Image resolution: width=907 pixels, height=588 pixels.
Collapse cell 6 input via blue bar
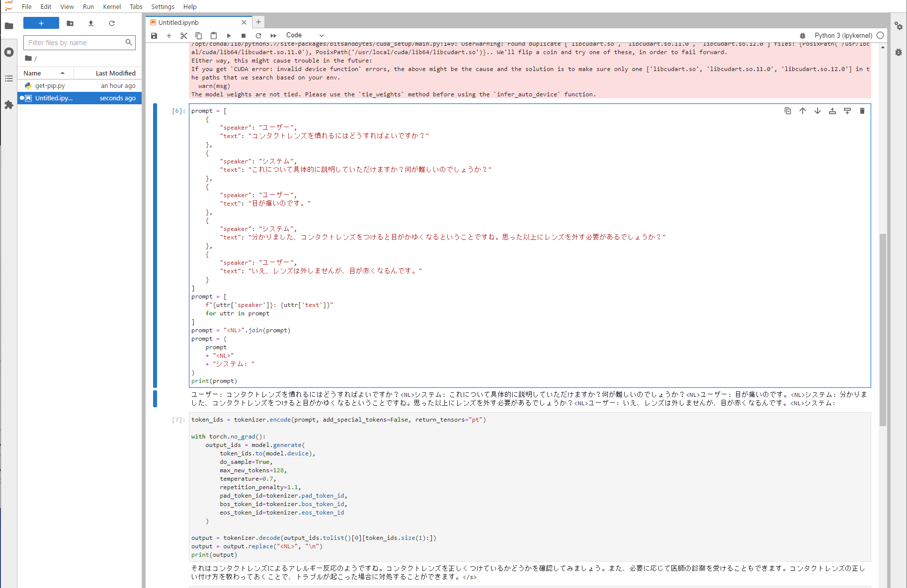pos(155,245)
